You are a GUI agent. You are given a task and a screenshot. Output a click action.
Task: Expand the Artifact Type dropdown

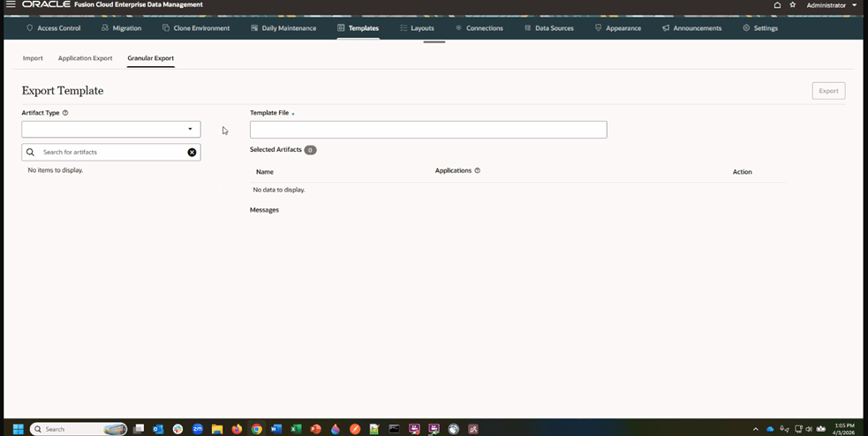[x=190, y=130]
